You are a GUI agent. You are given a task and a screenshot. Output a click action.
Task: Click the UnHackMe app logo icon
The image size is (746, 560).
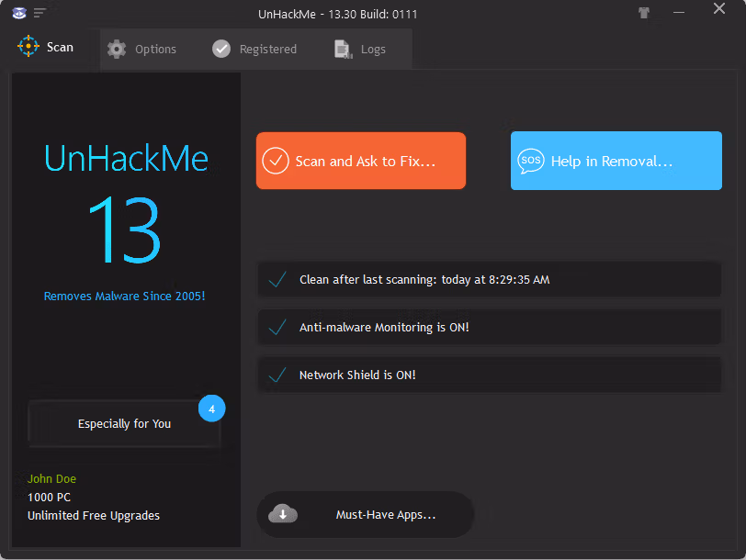pyautogui.click(x=19, y=13)
